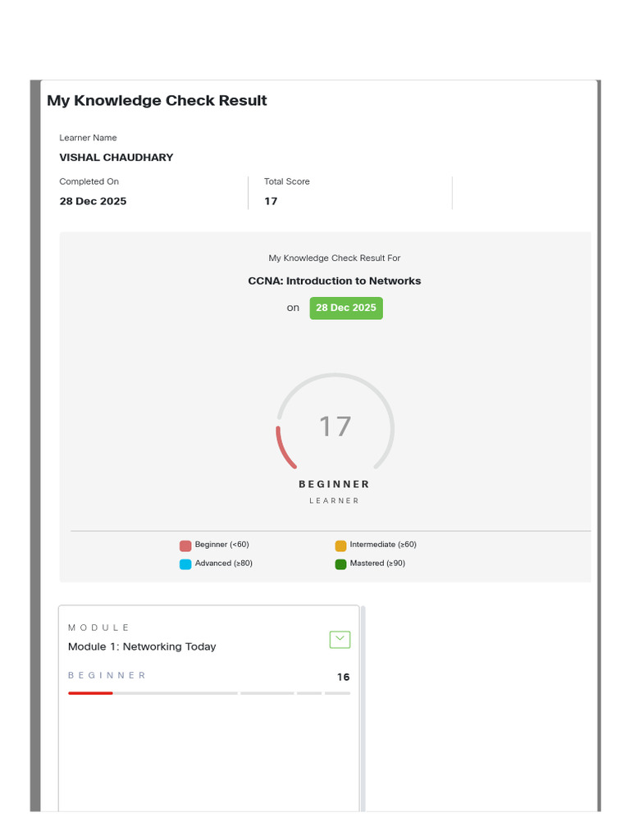
Task: Click the Total Score value 17
Action: coord(271,202)
